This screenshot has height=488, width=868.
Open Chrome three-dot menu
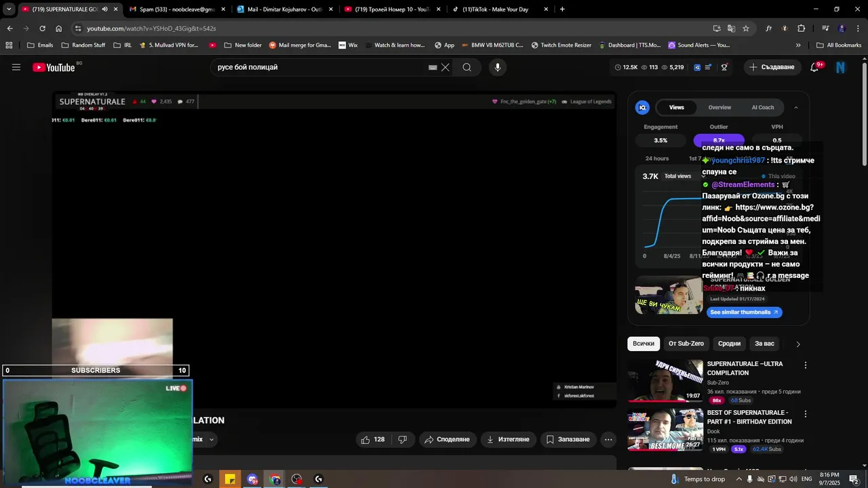click(x=856, y=28)
